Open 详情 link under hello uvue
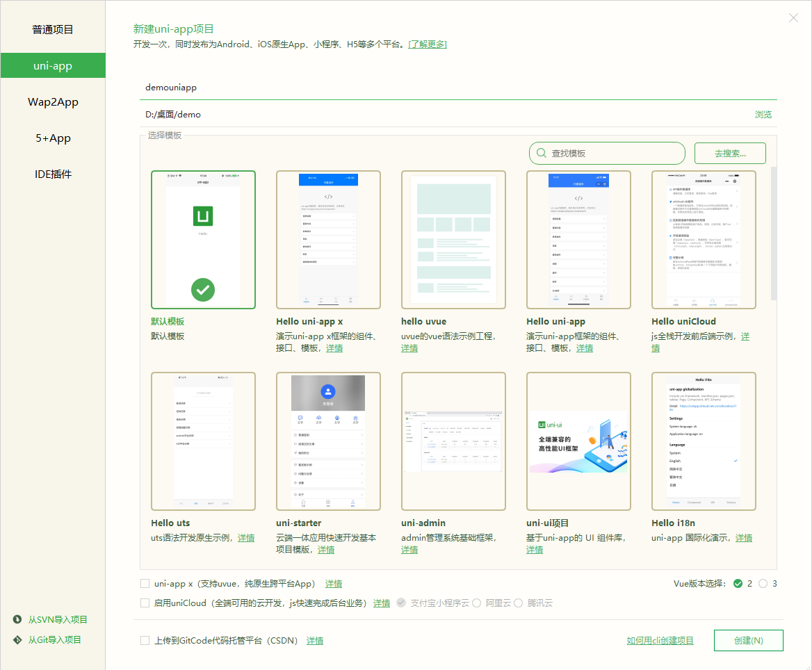 [x=409, y=348]
